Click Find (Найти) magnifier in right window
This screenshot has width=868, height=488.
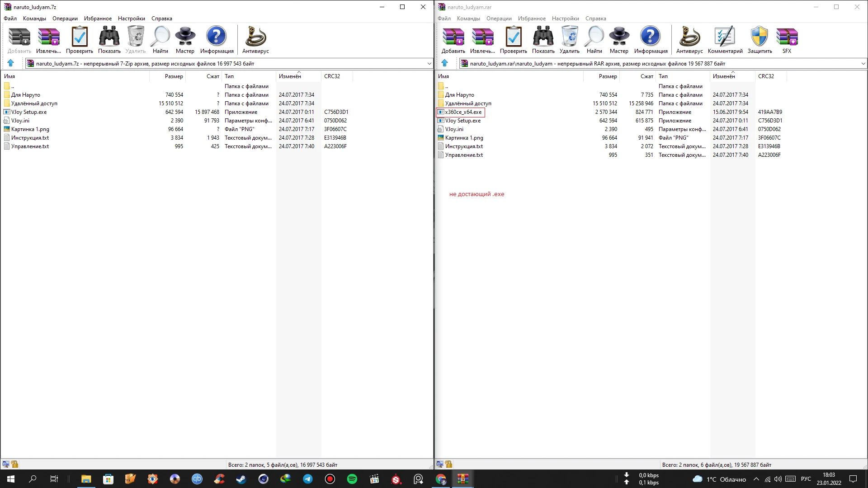(x=594, y=40)
